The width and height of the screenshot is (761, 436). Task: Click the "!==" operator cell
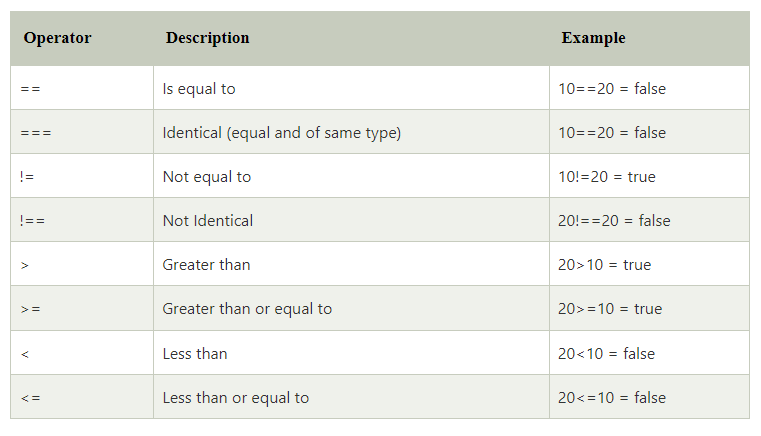tap(32, 221)
